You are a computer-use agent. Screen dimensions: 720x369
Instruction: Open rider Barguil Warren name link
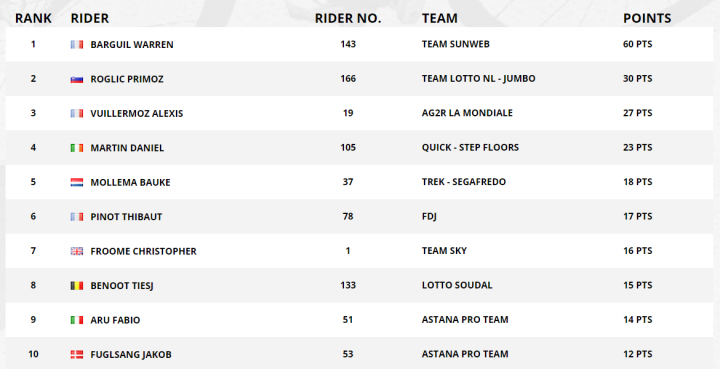click(x=132, y=45)
